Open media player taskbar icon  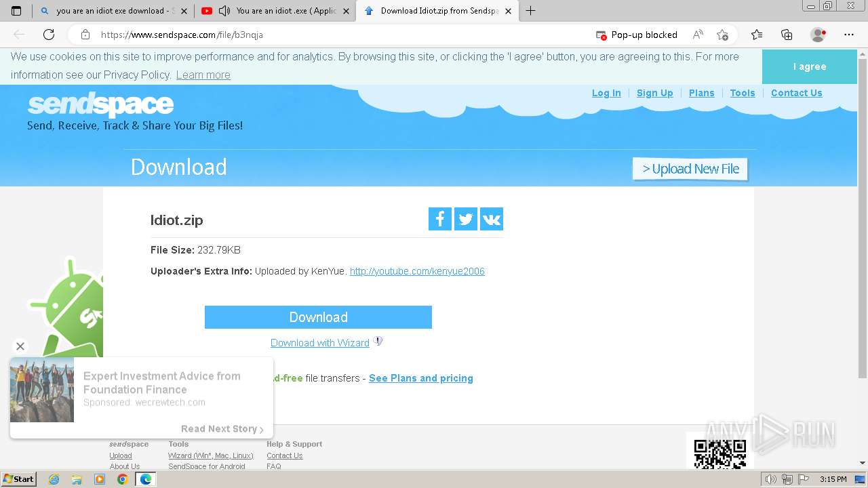(x=100, y=479)
